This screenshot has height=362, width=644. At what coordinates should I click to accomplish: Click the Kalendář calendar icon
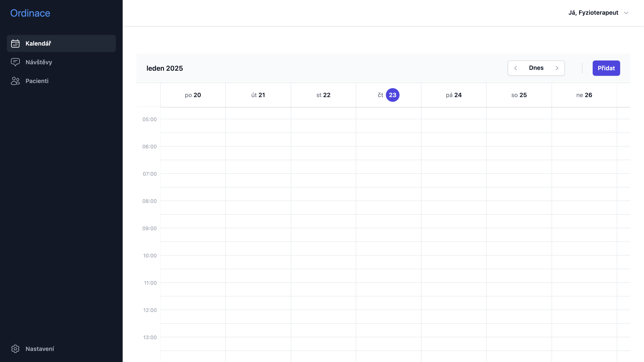coord(15,43)
